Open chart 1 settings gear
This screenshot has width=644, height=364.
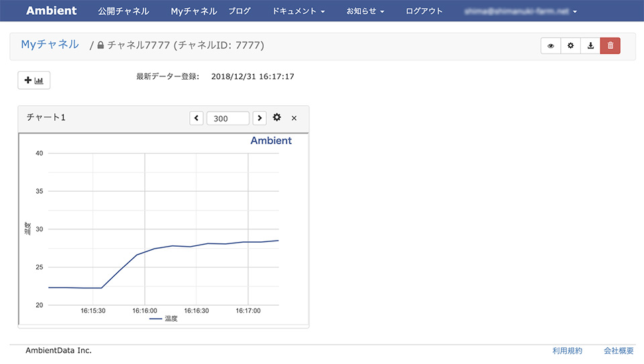pos(277,118)
